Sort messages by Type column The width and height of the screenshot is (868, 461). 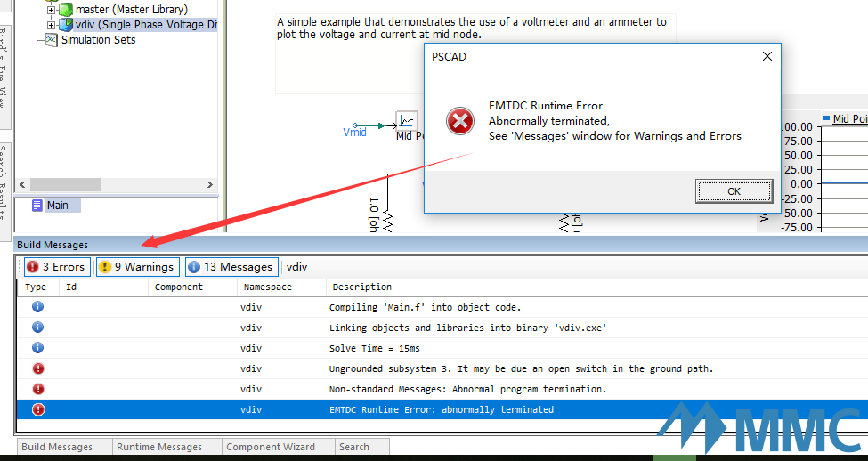[x=36, y=287]
